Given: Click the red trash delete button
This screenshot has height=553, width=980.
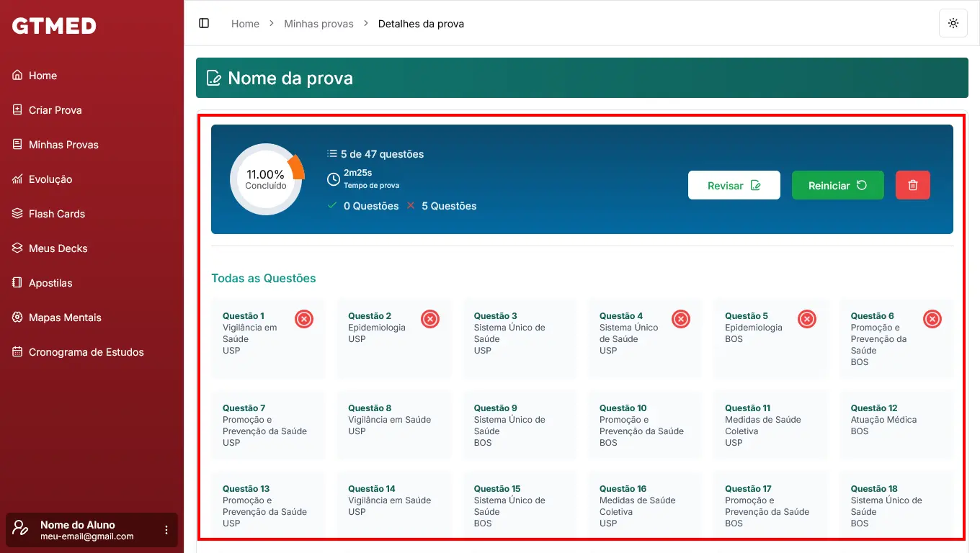Looking at the screenshot, I should [912, 185].
